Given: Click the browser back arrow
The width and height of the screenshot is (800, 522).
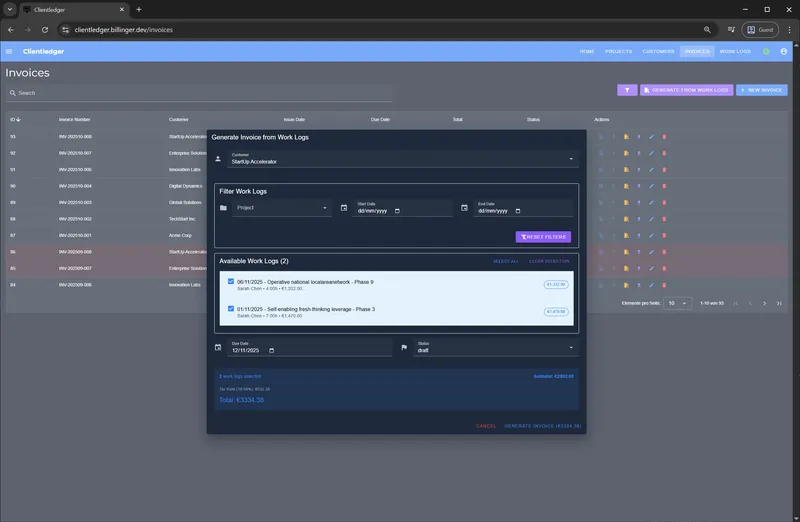Looking at the screenshot, I should [x=11, y=30].
